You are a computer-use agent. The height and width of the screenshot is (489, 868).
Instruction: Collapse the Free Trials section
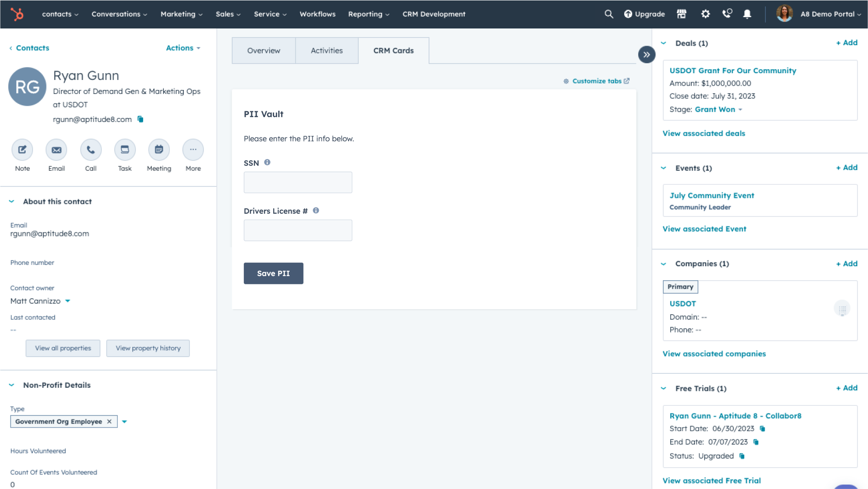tap(663, 388)
